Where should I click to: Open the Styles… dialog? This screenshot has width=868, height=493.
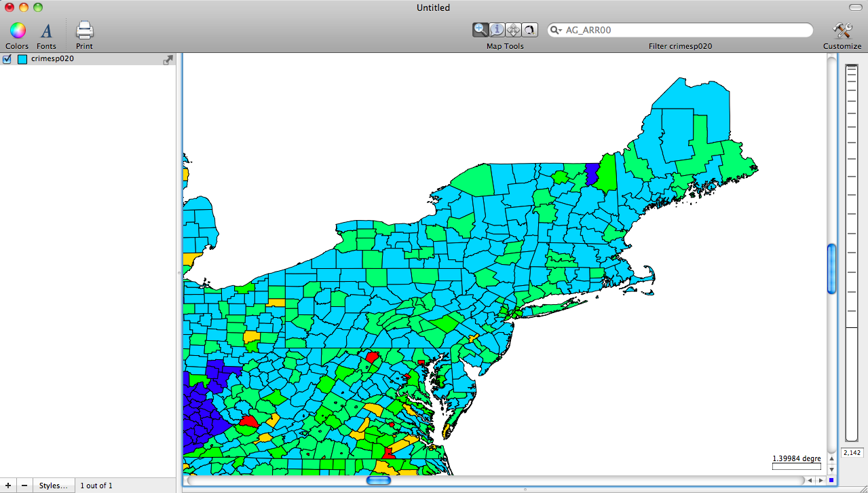(x=53, y=485)
